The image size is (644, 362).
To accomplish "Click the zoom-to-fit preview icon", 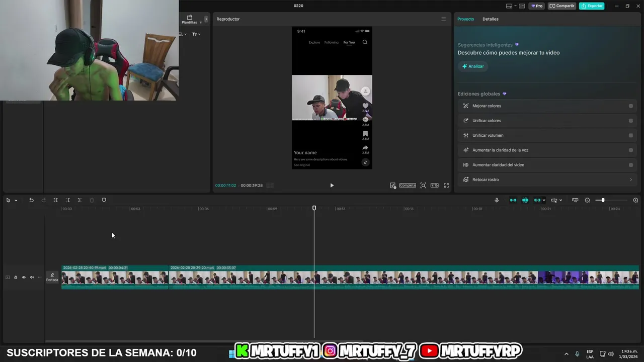I will tap(423, 186).
